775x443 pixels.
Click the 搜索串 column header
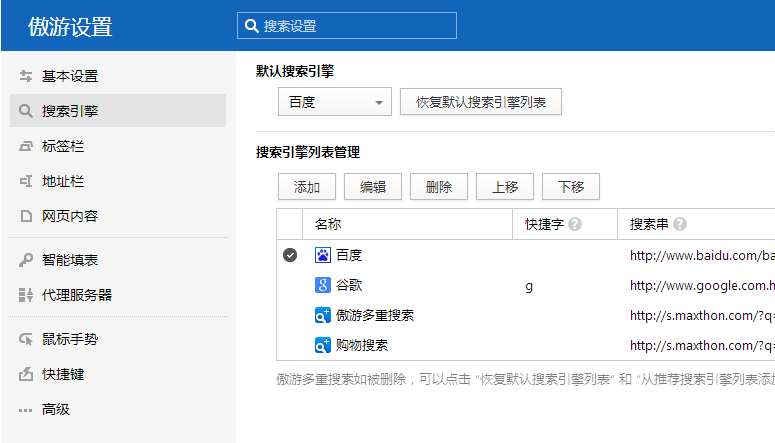point(649,224)
